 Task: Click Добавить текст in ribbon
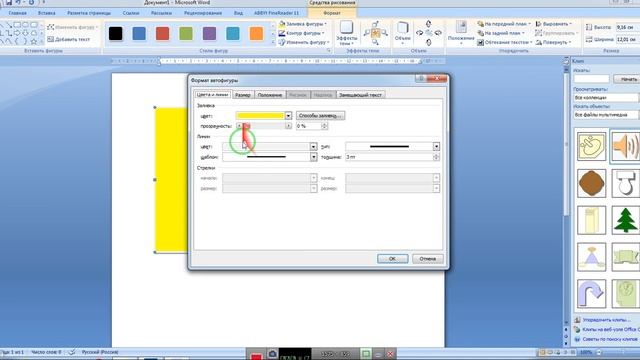69,40
